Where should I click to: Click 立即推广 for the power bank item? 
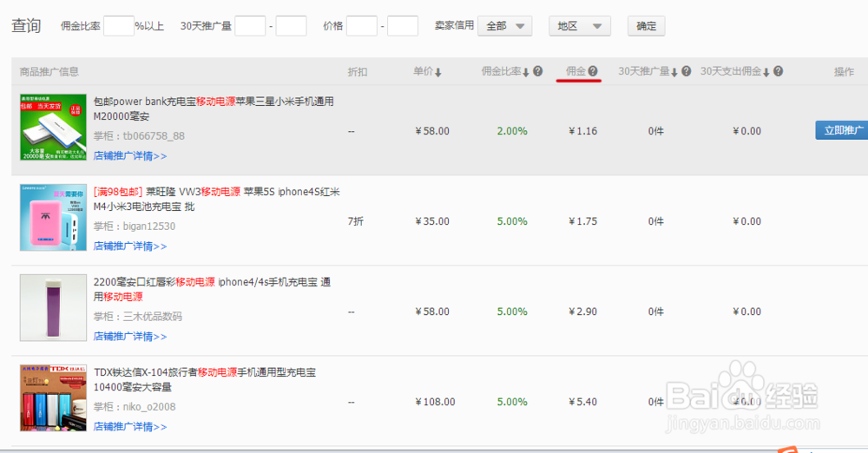(x=841, y=130)
